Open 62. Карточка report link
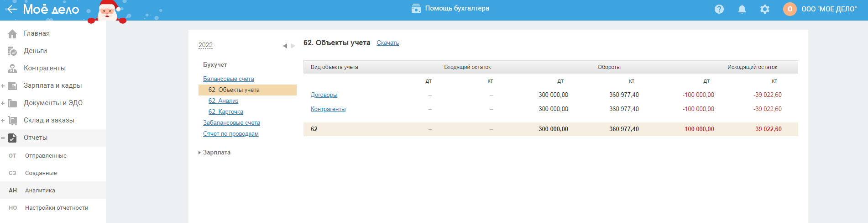Image resolution: width=868 pixels, height=223 pixels. point(225,112)
